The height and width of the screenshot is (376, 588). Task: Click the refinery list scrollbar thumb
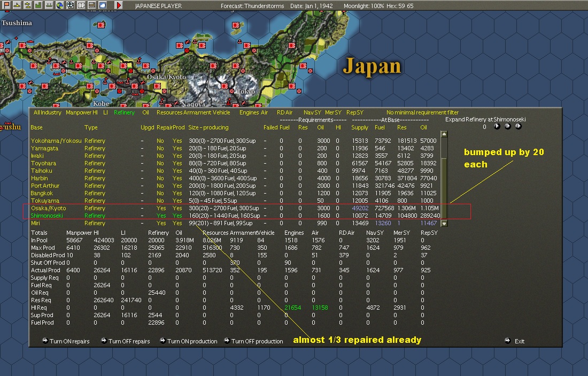click(444, 188)
